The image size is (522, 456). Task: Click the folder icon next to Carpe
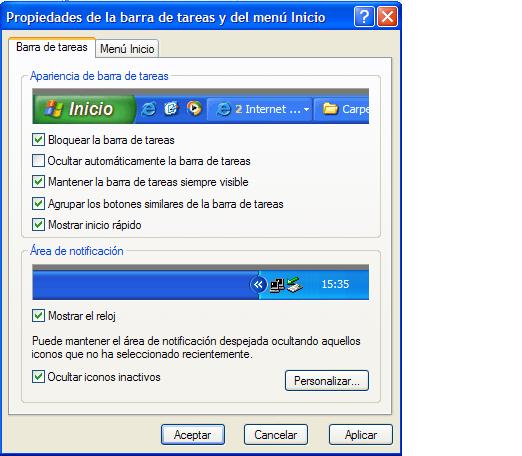click(330, 108)
